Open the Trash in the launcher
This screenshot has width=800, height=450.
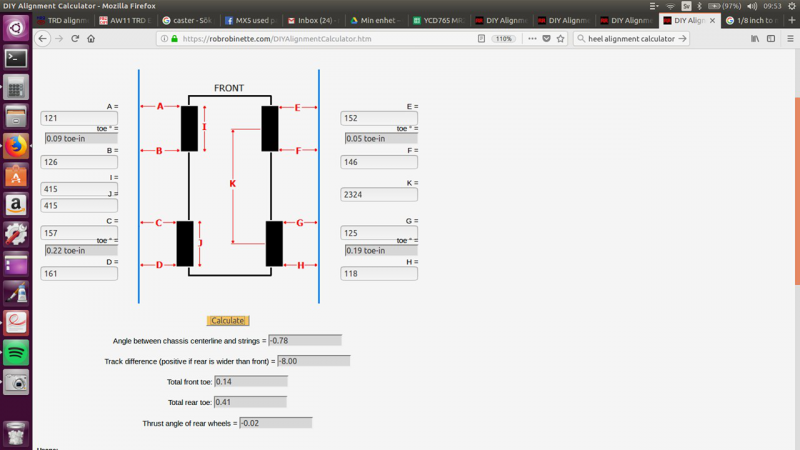16,434
